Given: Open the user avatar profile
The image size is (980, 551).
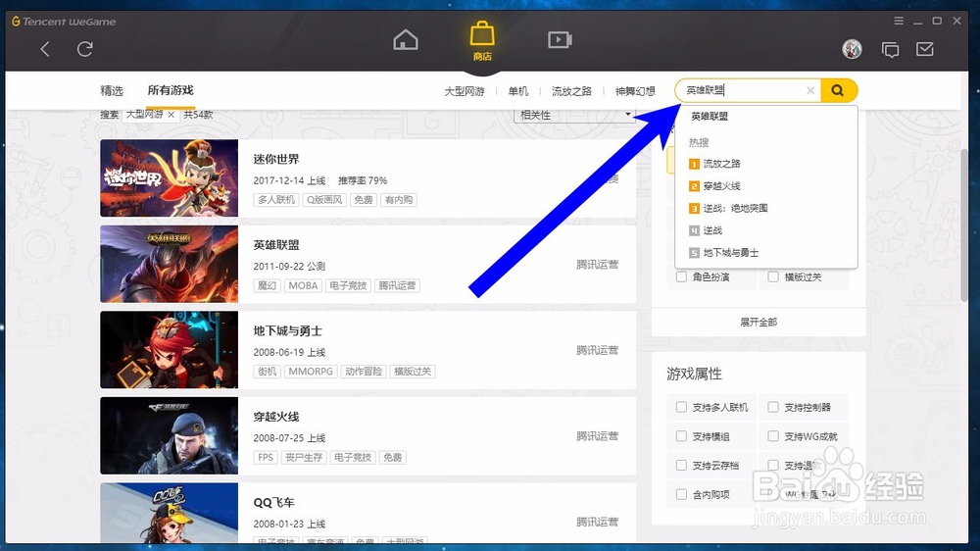Looking at the screenshot, I should pyautogui.click(x=852, y=49).
